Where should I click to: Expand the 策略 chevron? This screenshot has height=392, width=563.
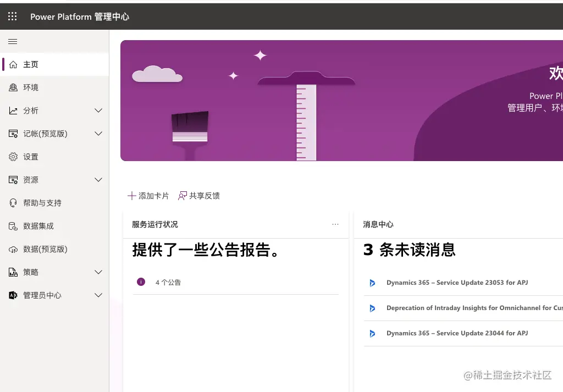pyautogui.click(x=98, y=272)
